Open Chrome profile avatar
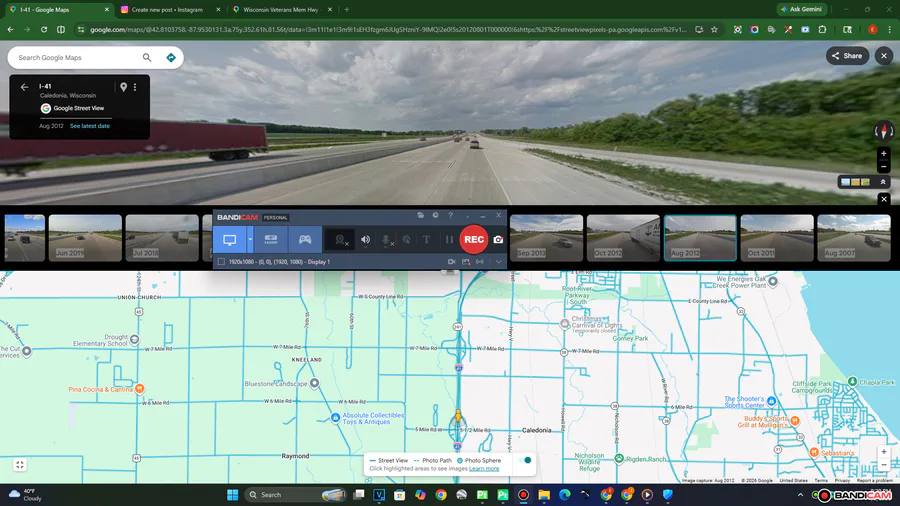Image resolution: width=900 pixels, height=506 pixels. 872,29
